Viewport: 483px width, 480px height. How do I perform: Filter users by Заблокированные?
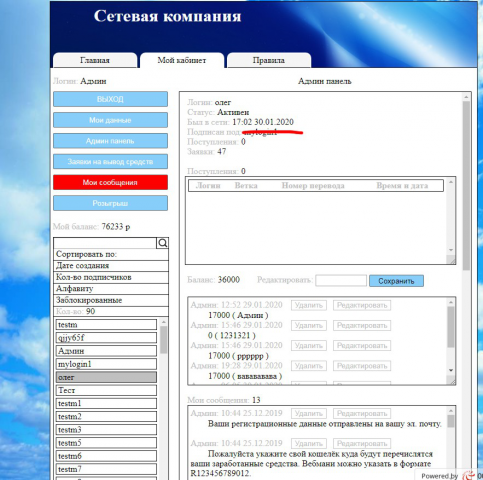coord(111,300)
